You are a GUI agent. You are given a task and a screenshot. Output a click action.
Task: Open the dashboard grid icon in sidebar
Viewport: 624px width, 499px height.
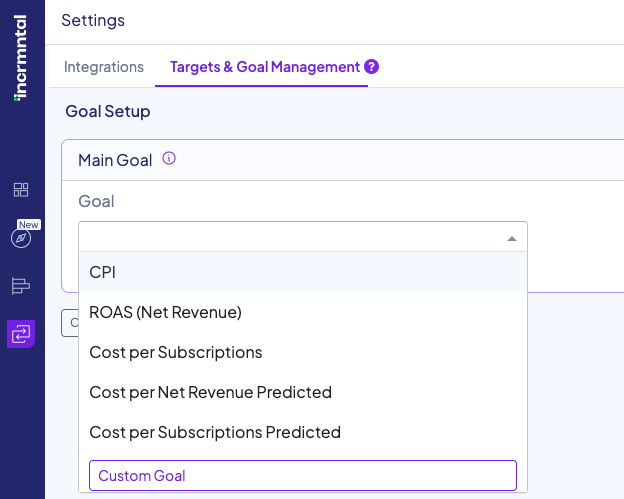21,190
